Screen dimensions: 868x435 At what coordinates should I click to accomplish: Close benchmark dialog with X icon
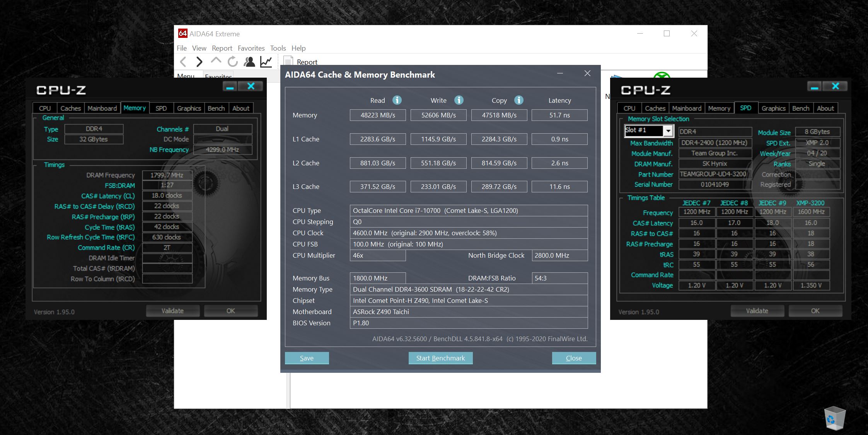[587, 73]
